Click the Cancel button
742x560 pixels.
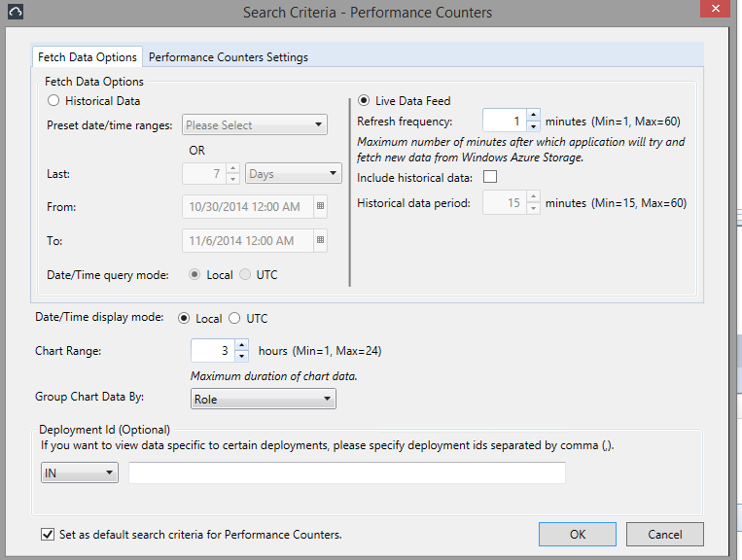664,534
